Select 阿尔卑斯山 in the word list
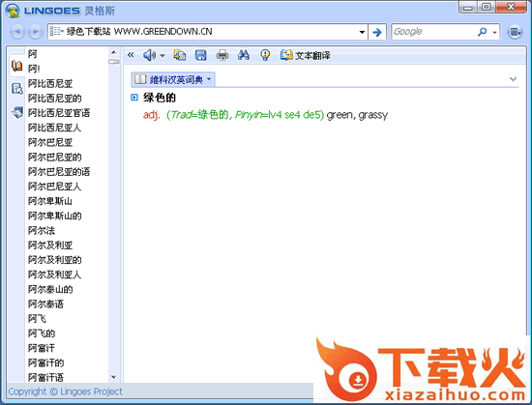Image resolution: width=532 pixels, height=405 pixels. [50, 201]
